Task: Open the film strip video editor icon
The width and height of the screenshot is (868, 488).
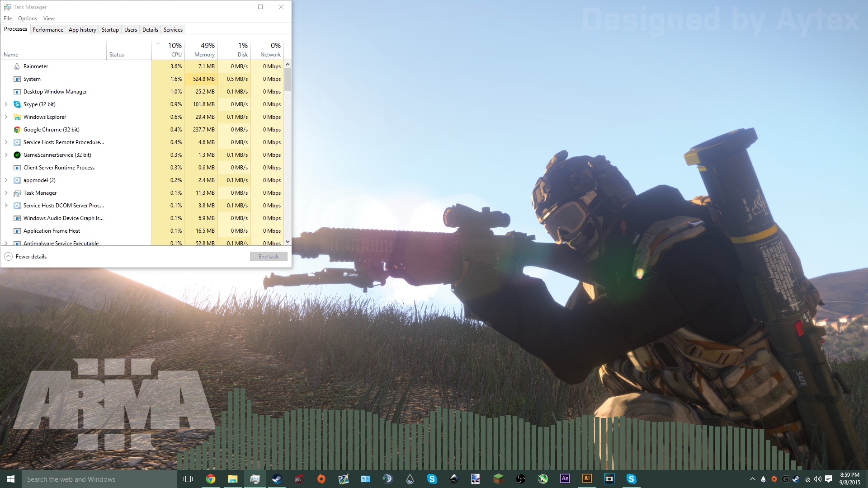Action: (x=609, y=479)
